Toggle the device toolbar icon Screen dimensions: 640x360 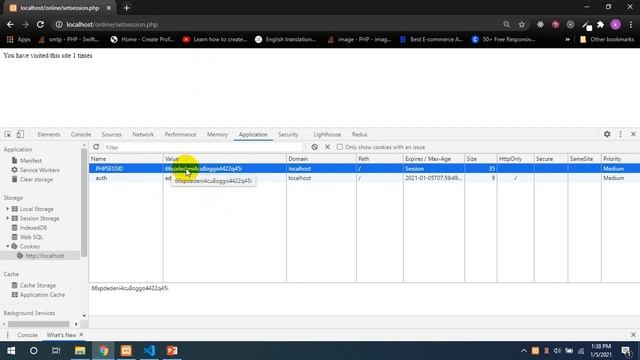(20, 134)
